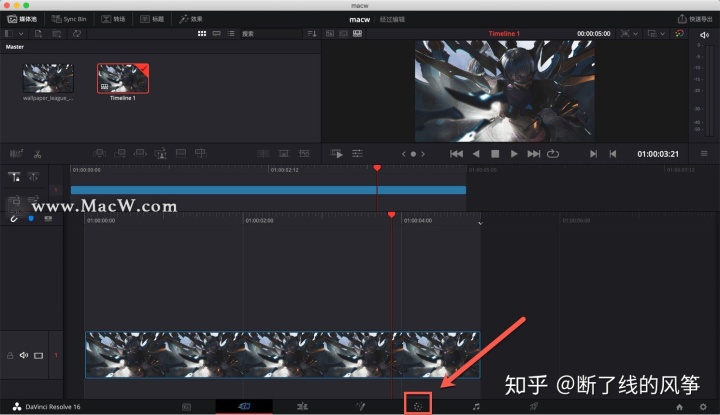The height and width of the screenshot is (415, 720).
Task: Click the upper timeline playhead marker
Action: pyautogui.click(x=377, y=168)
